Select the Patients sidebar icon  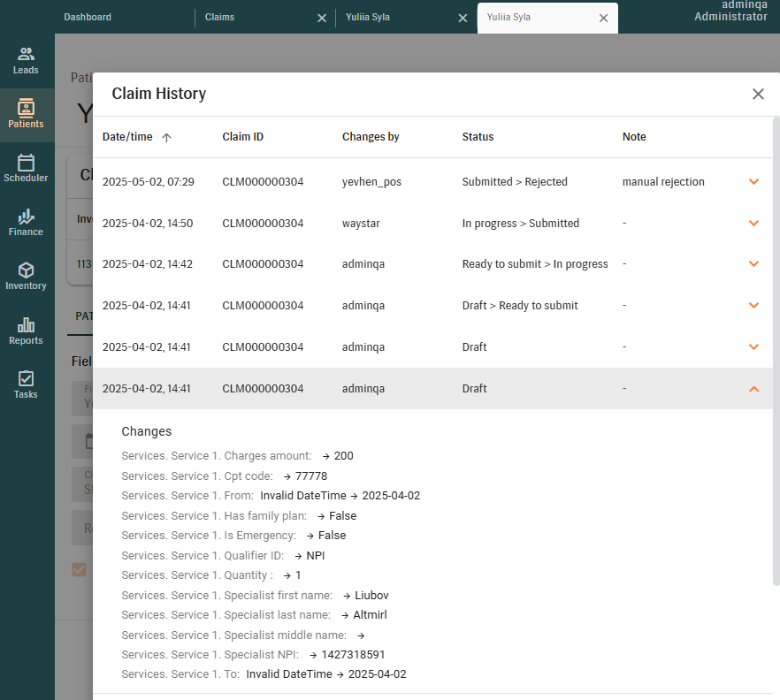pos(26,108)
